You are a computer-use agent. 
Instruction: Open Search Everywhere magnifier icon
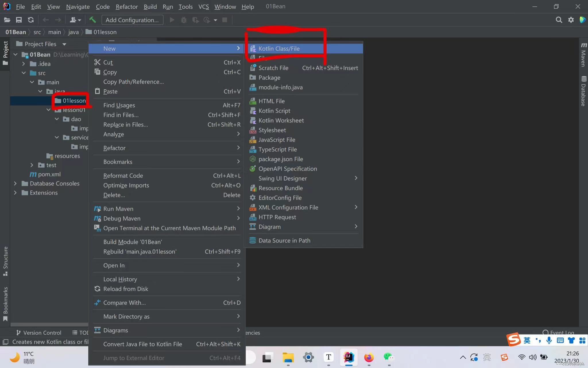tap(558, 20)
